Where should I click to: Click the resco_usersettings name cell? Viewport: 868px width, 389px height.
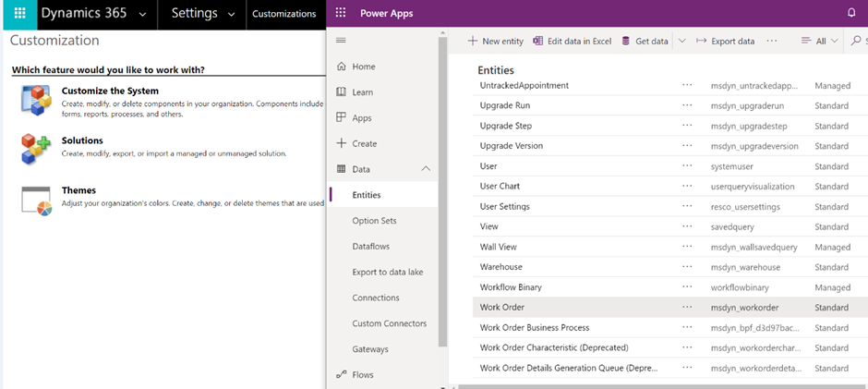(x=745, y=206)
